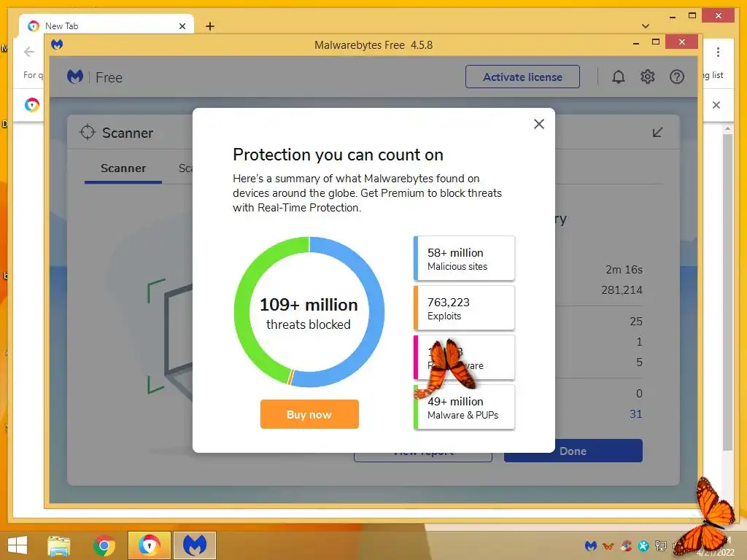Select the 763,223 Exploits card
This screenshot has width=747, height=560.
point(464,308)
